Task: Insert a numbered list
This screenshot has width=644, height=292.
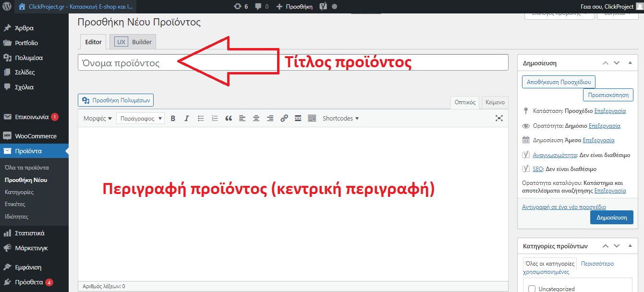Action: point(215,118)
